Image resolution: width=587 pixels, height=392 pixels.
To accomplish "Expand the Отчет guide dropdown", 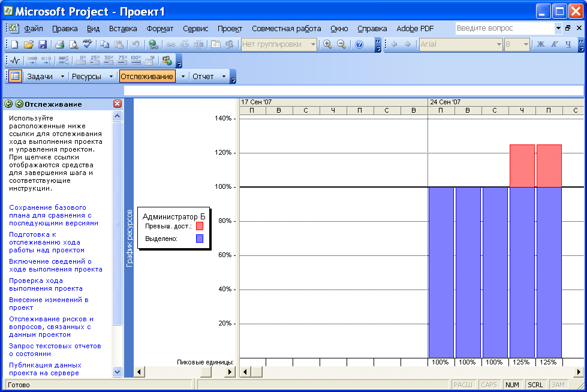I will click(x=224, y=76).
